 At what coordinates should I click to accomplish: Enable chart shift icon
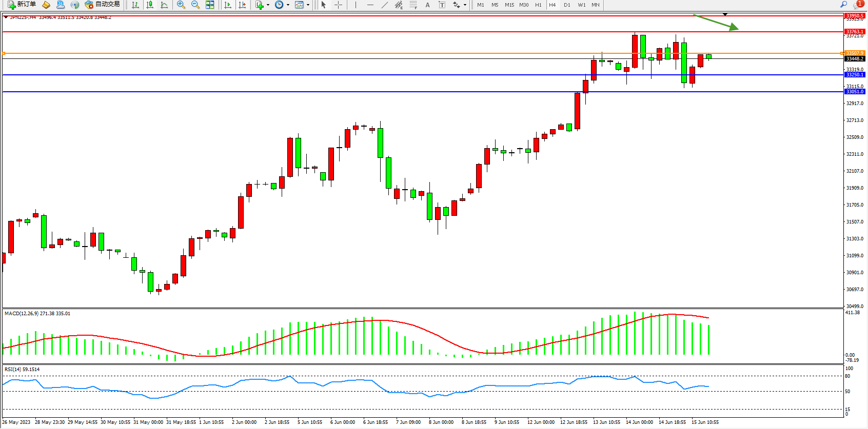tap(242, 5)
